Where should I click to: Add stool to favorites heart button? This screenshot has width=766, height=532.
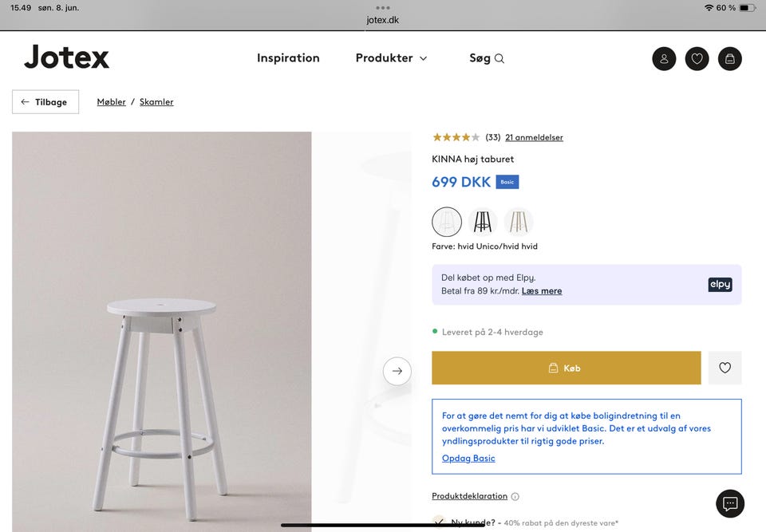tap(725, 368)
